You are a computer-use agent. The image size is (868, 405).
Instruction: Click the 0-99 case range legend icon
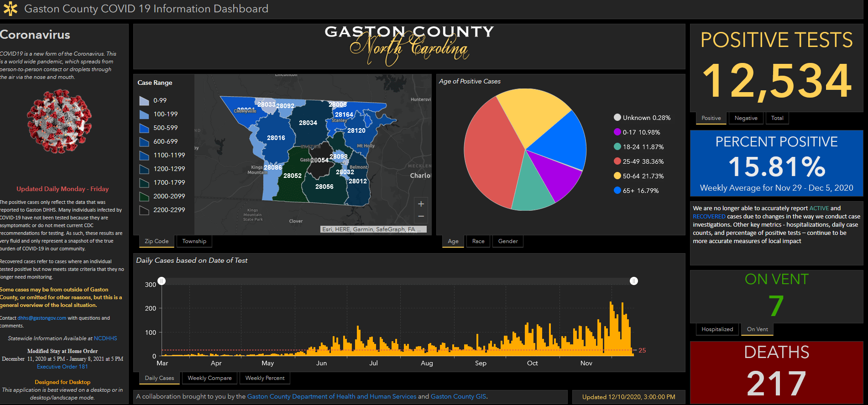pyautogui.click(x=144, y=100)
